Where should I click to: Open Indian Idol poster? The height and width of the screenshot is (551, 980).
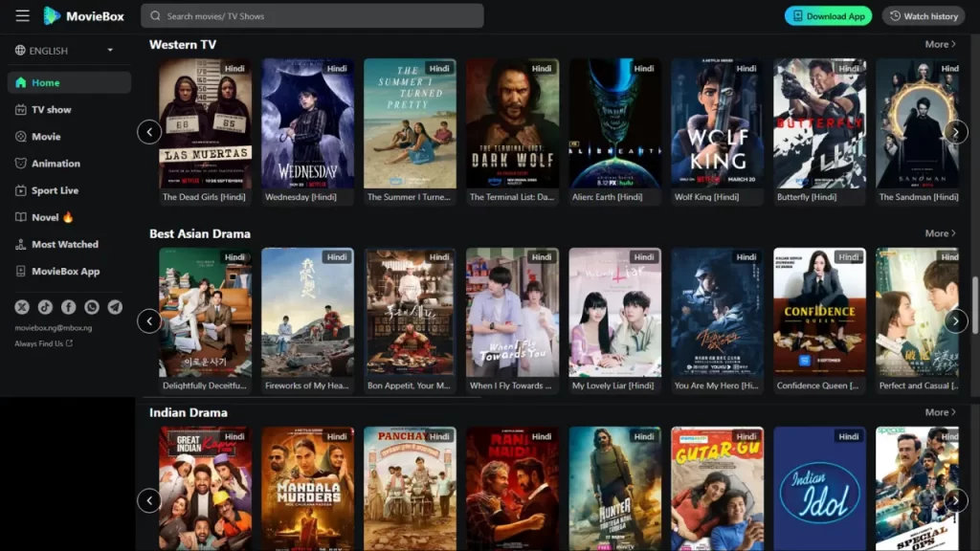[x=820, y=489]
